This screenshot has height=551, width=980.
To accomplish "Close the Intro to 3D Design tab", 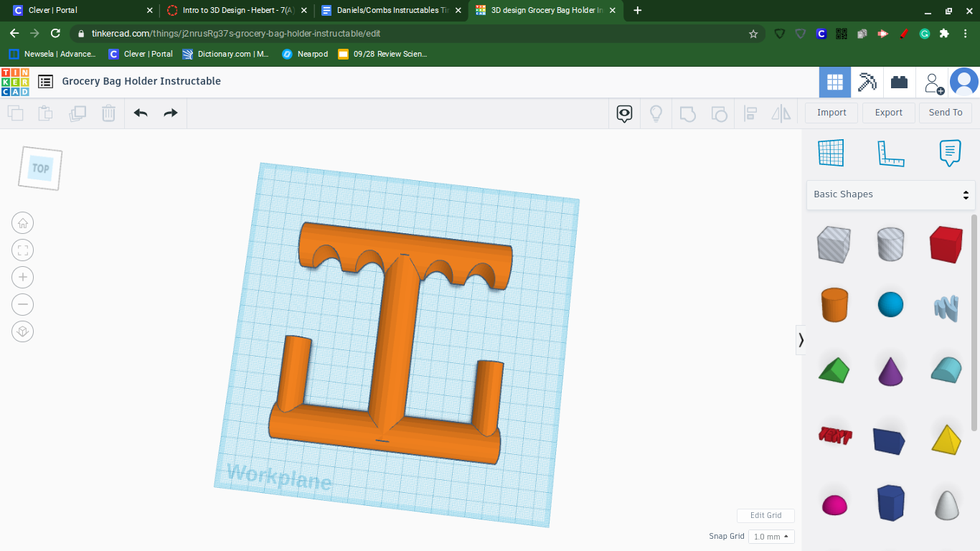I will pyautogui.click(x=304, y=11).
